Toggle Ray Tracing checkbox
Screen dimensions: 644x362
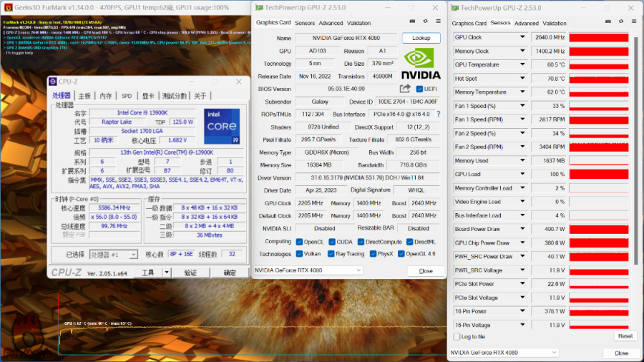[331, 254]
